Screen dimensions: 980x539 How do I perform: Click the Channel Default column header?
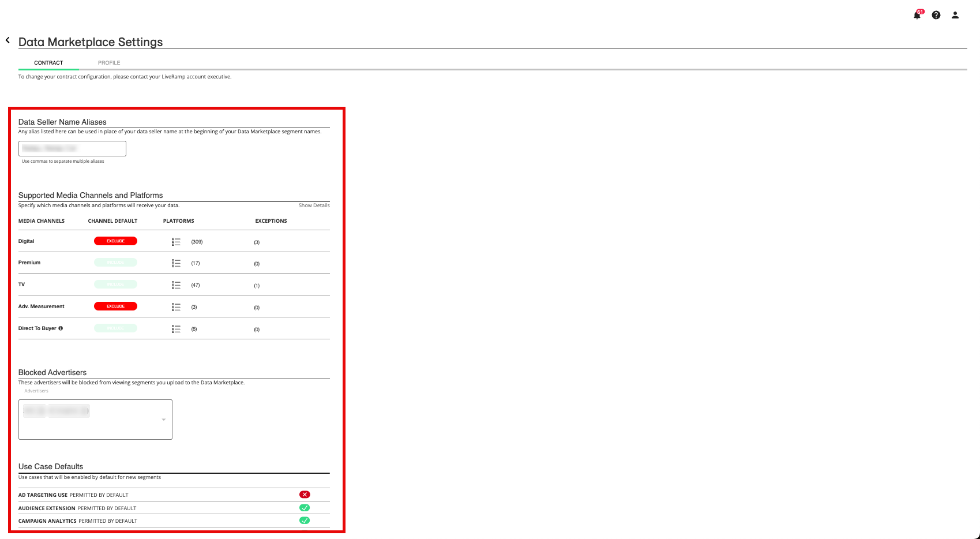(x=112, y=221)
